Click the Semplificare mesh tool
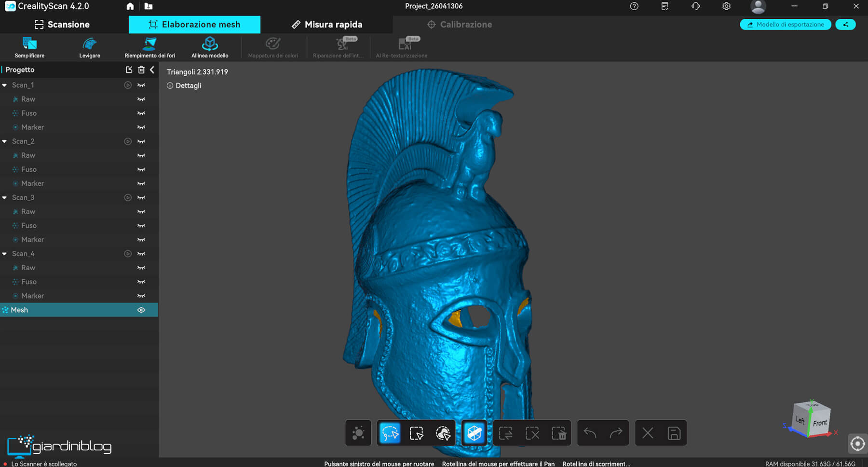 tap(29, 47)
